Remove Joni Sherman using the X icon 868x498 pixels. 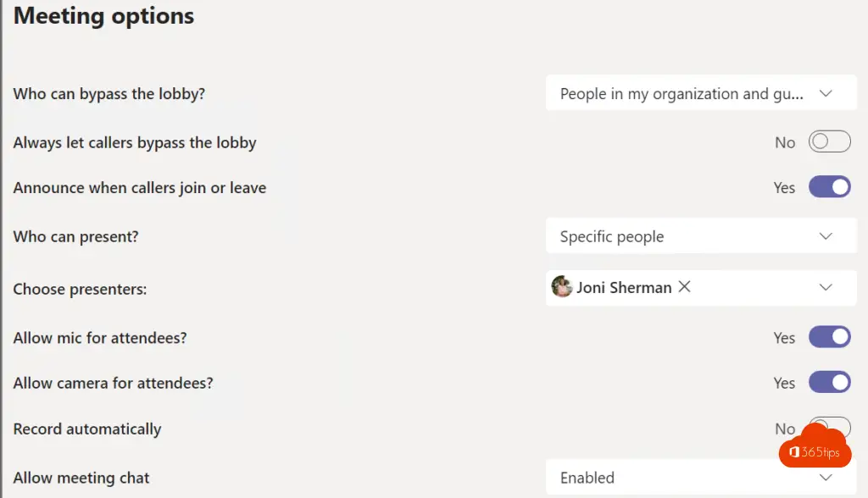(684, 286)
